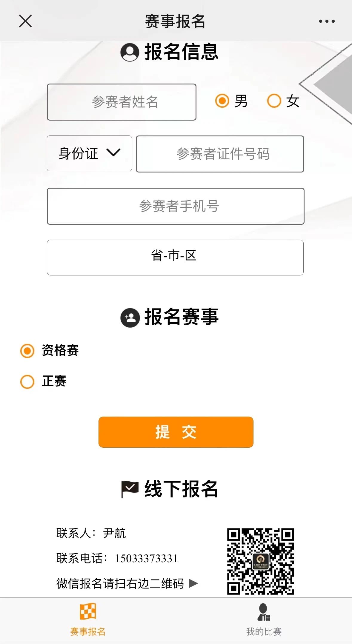
Task: Select the 男 radio button
Action: pos(222,101)
